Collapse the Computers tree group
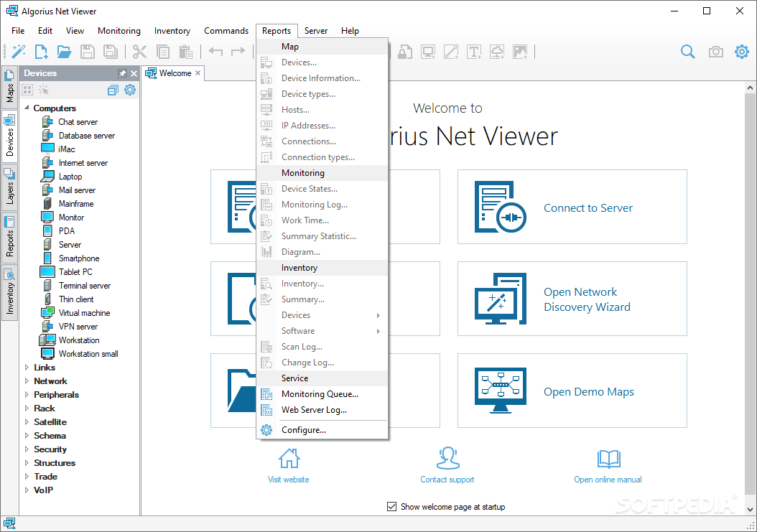The width and height of the screenshot is (757, 532). click(x=27, y=108)
